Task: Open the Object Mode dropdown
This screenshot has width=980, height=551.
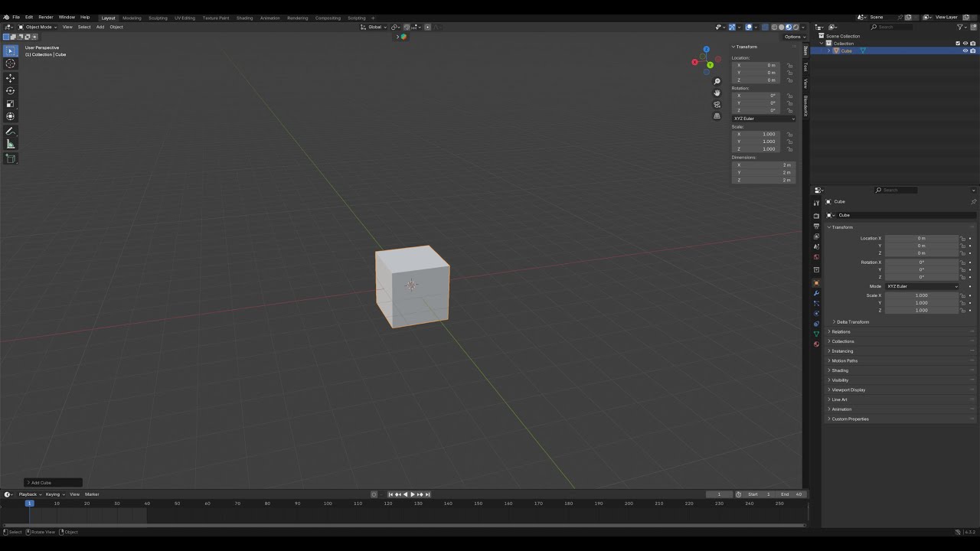Action: point(37,27)
